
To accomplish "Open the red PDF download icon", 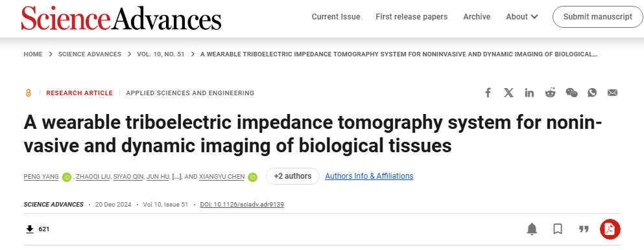I will 610,229.
